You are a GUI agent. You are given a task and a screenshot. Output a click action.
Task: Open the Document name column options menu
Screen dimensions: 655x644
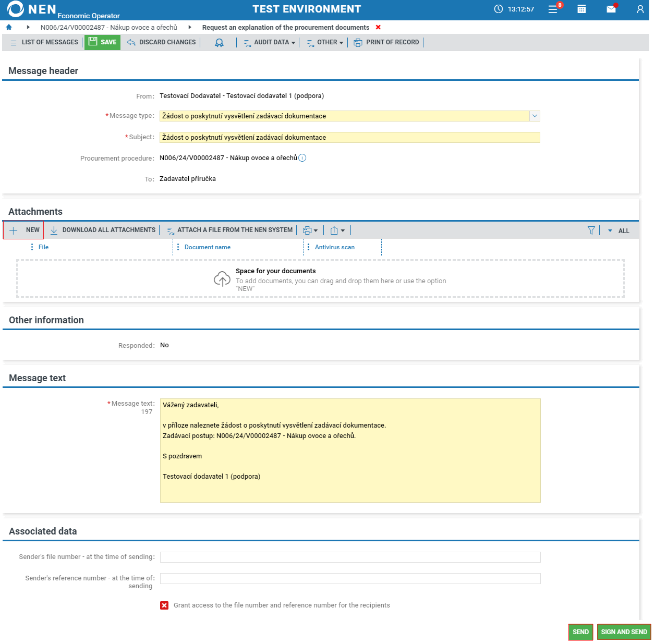[x=178, y=247]
